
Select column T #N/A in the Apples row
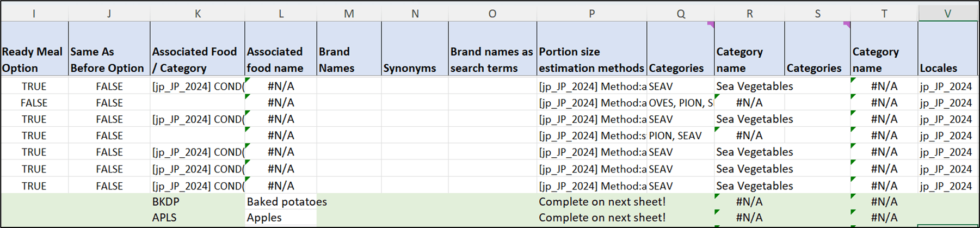coord(884,218)
